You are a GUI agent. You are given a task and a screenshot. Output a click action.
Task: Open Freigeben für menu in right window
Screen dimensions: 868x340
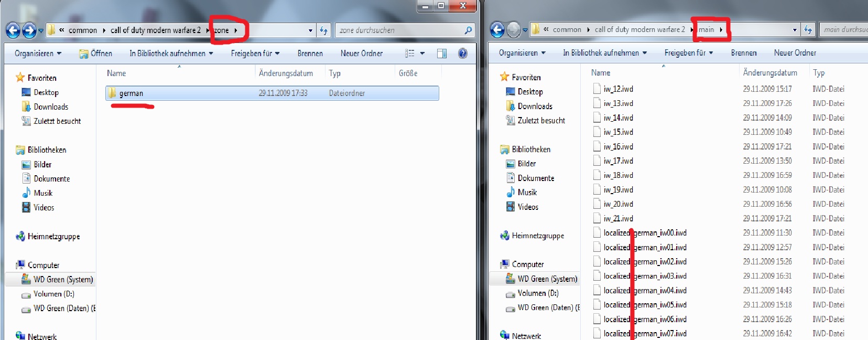(x=689, y=52)
